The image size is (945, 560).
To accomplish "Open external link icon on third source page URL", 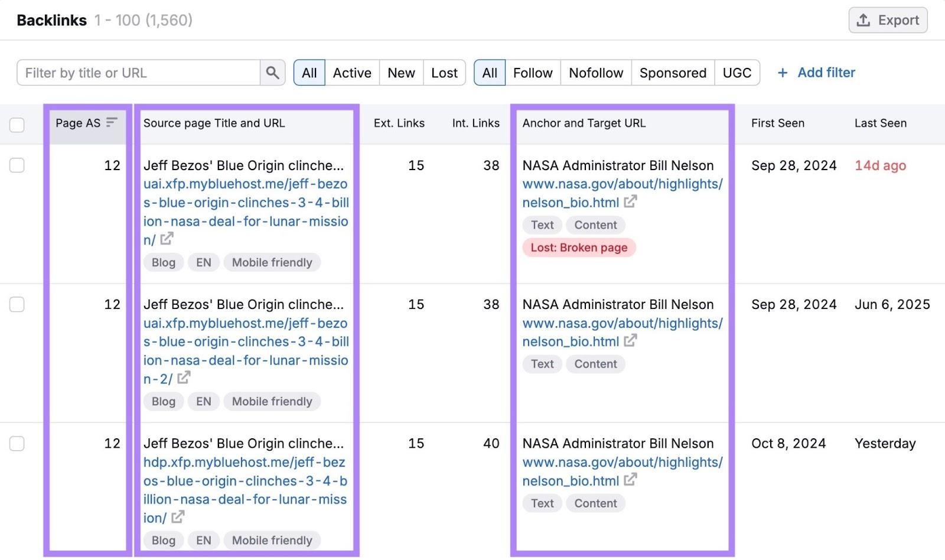I will pos(177,517).
